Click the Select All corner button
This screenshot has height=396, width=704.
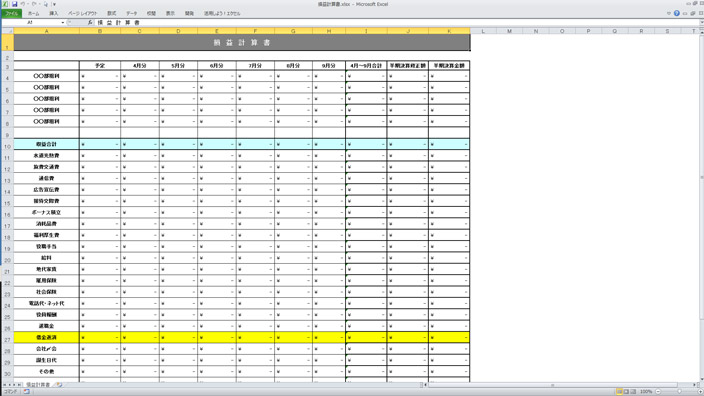pyautogui.click(x=7, y=31)
